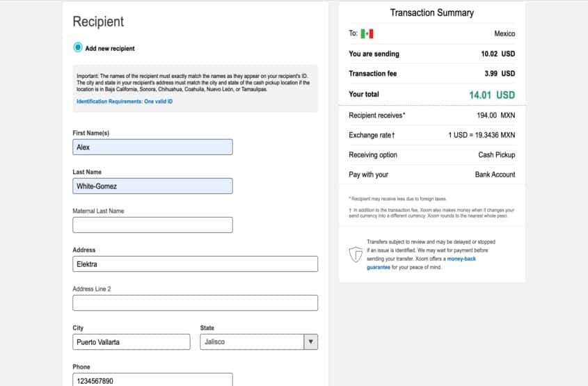This screenshot has width=588, height=386.
Task: Click the Cash Pickup receiving option text
Action: pyautogui.click(x=497, y=155)
